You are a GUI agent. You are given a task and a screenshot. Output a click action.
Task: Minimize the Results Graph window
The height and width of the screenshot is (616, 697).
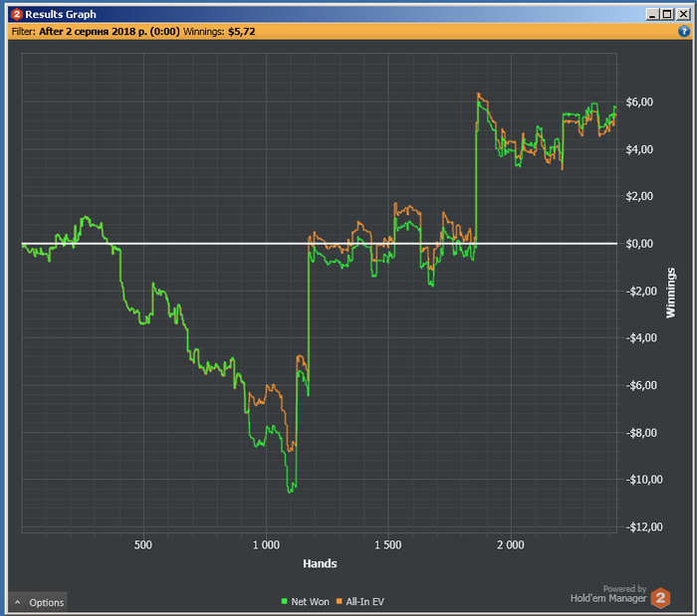652,14
